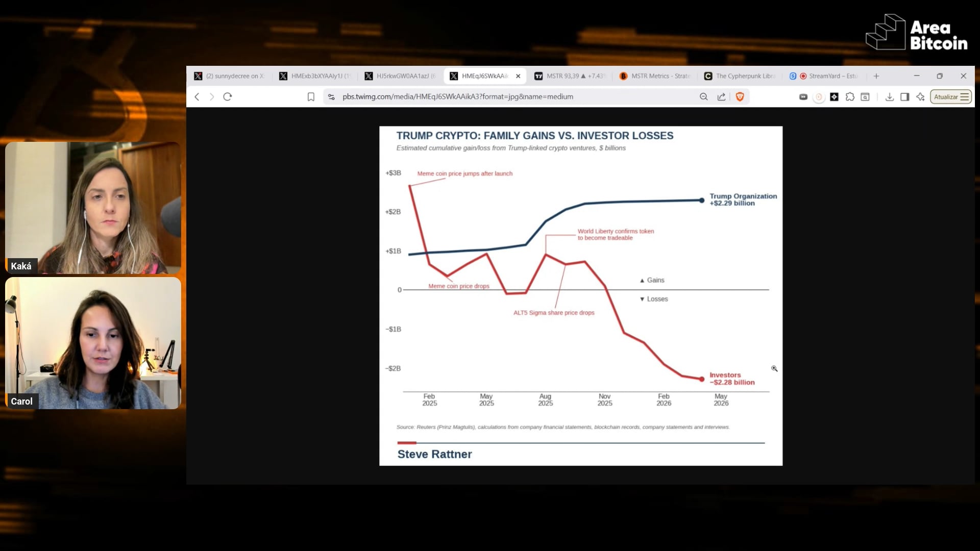Go forward using the browser forward arrow
This screenshot has height=551, width=980.
[x=212, y=97]
